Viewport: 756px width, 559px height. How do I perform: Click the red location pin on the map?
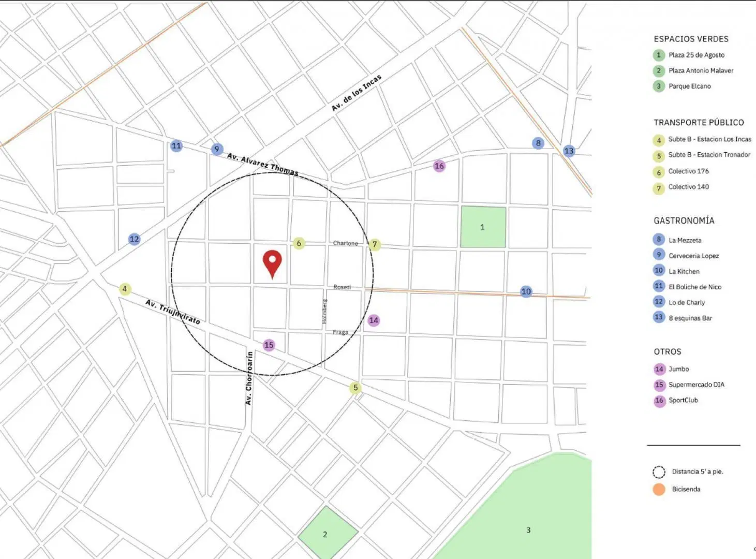coord(272,264)
